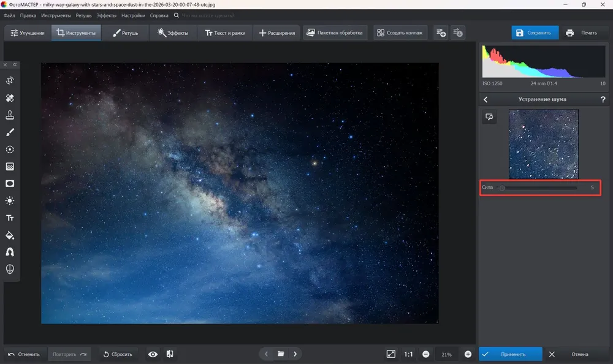Open the Эффекты tab
This screenshot has height=364, width=613.
173,33
